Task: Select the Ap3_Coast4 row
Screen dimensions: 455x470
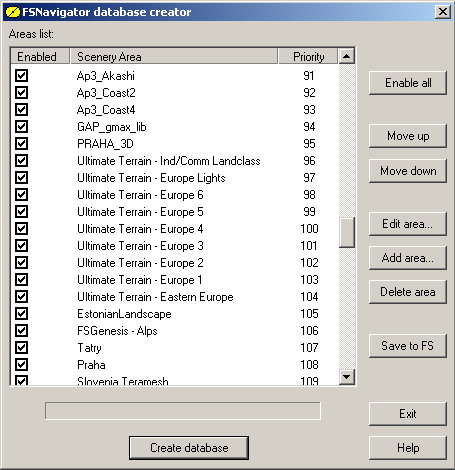Action: pyautogui.click(x=175, y=110)
